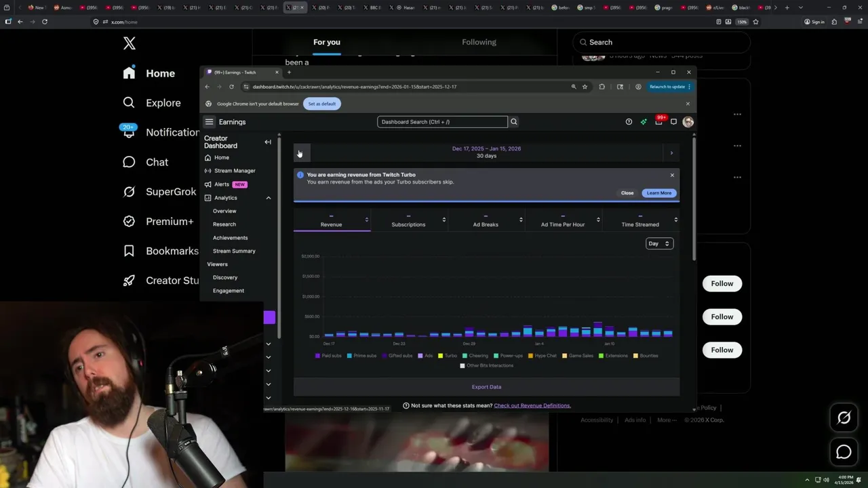Open the Subscriptions metric selector arrows
The image size is (868, 488).
tap(443, 220)
